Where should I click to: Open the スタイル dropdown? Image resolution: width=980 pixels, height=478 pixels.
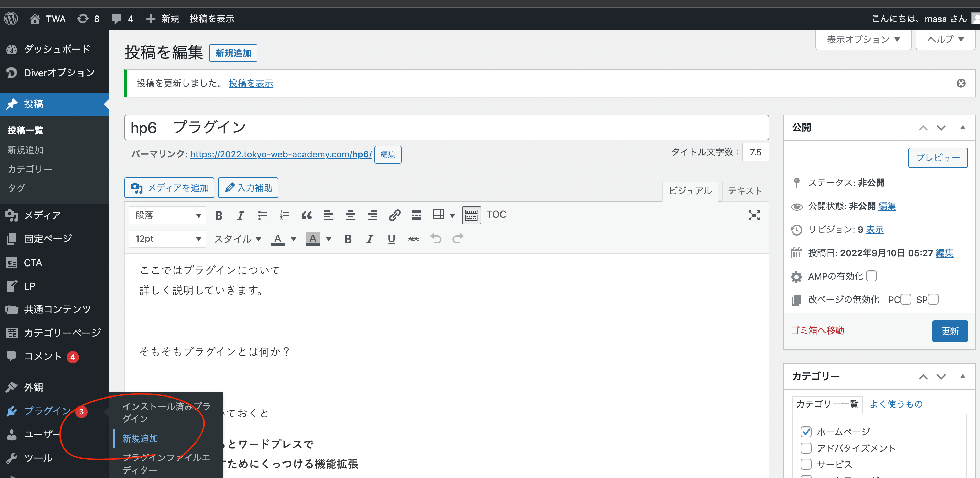tap(238, 239)
